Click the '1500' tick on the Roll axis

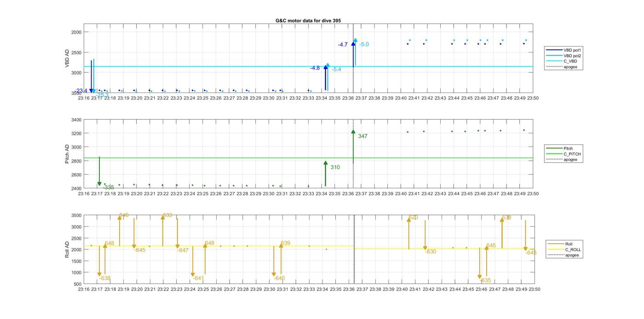coord(76,261)
